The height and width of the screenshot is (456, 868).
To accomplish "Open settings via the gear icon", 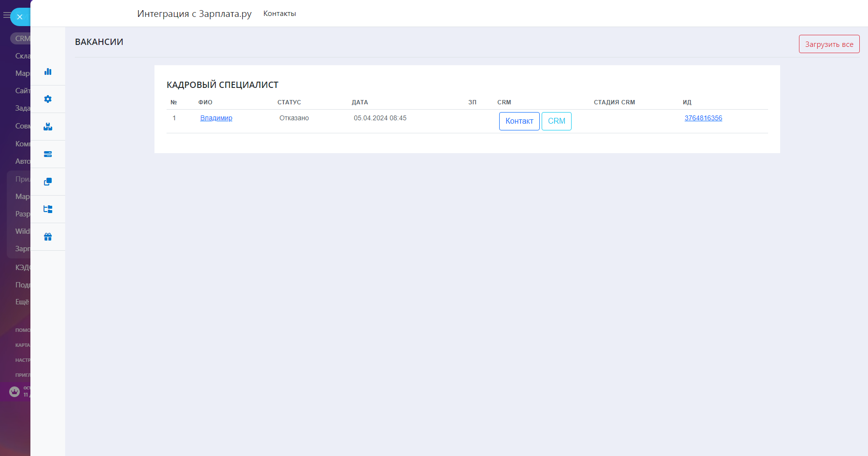I will pos(48,99).
